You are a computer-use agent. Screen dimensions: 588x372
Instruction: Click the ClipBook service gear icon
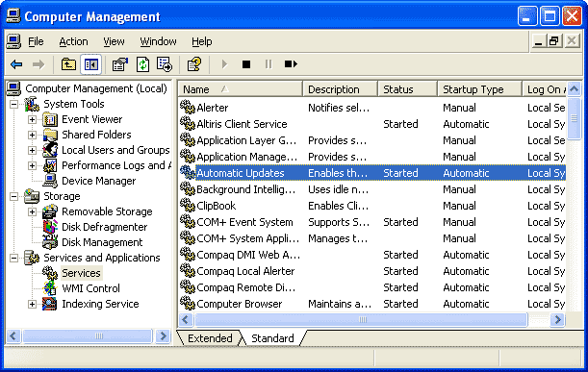tap(188, 206)
